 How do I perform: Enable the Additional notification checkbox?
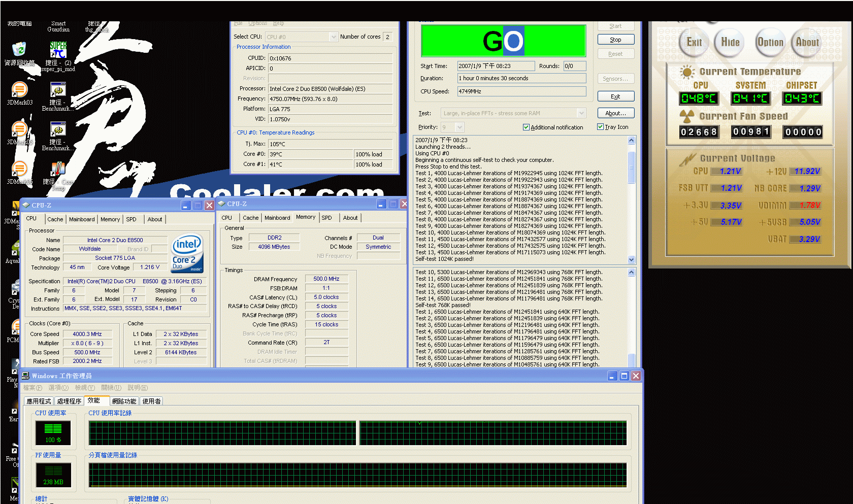[527, 127]
